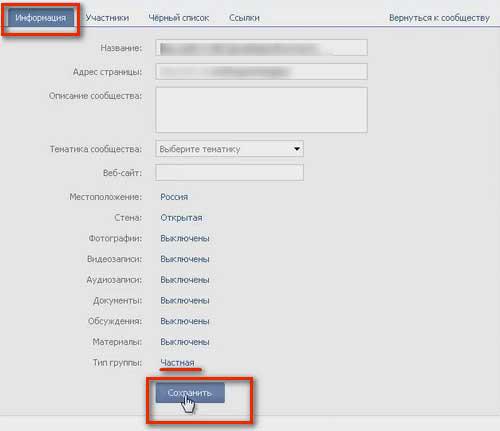Screen dimensions: 500x431
Task: Toggle Документы setting Выключены
Action: pyautogui.click(x=185, y=300)
